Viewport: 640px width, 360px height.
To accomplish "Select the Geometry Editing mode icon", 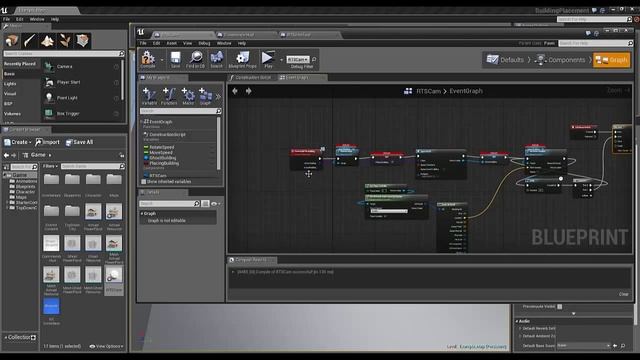I will 82,40.
